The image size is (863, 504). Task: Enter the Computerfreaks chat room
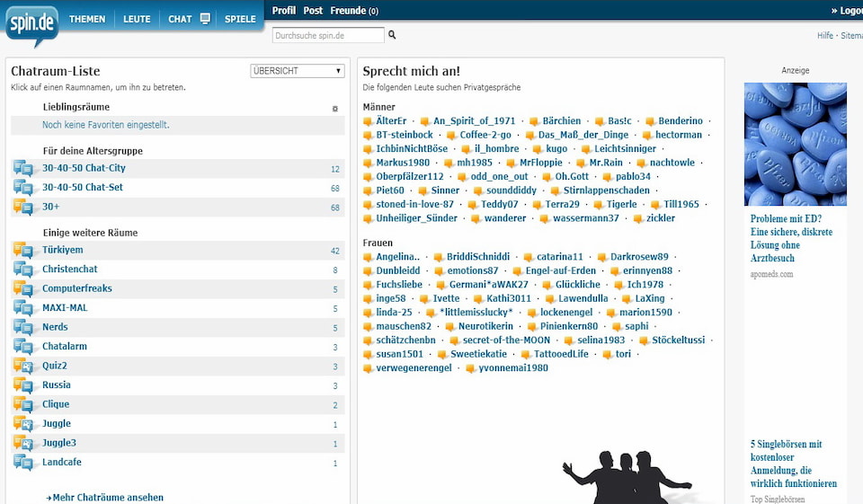click(76, 288)
